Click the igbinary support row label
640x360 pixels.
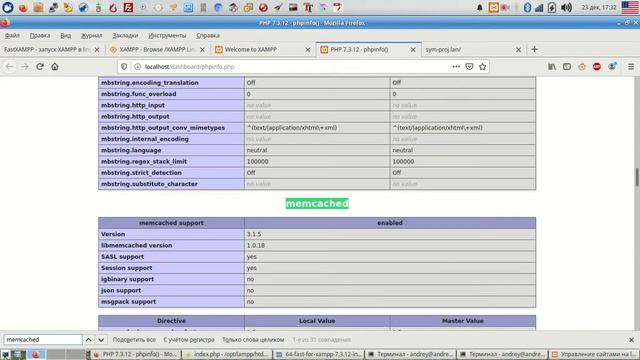127,279
